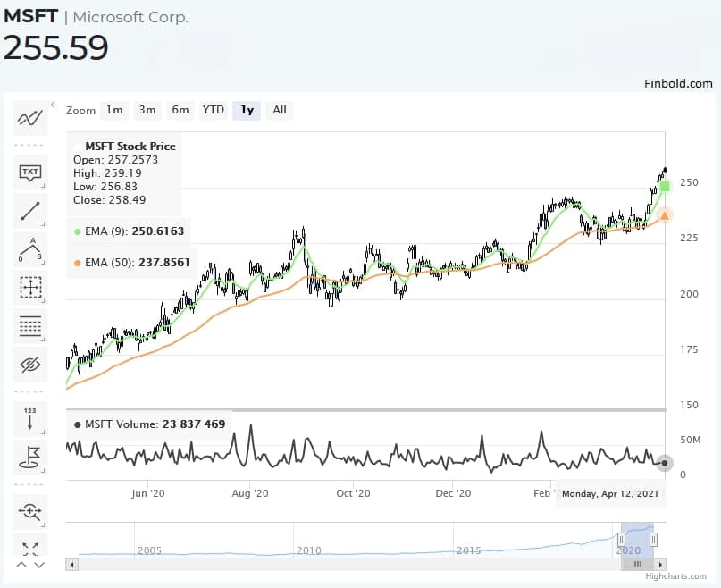Image resolution: width=721 pixels, height=588 pixels.
Task: Toggle annotations visibility eye icon
Action: click(29, 365)
